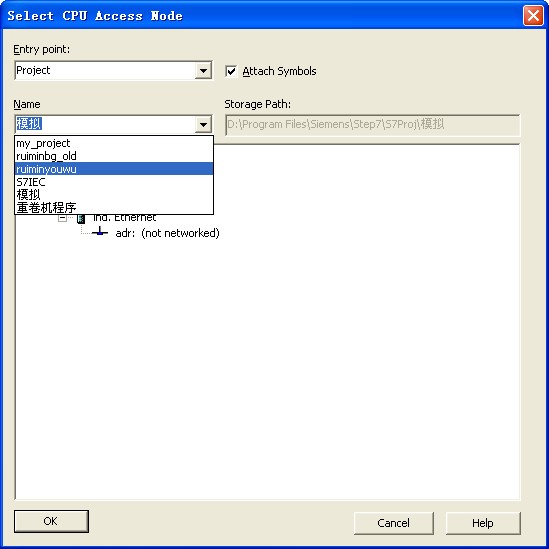Close the Select CPU Access Node dialog
Image resolution: width=549 pixels, height=549 pixels.
click(x=533, y=16)
